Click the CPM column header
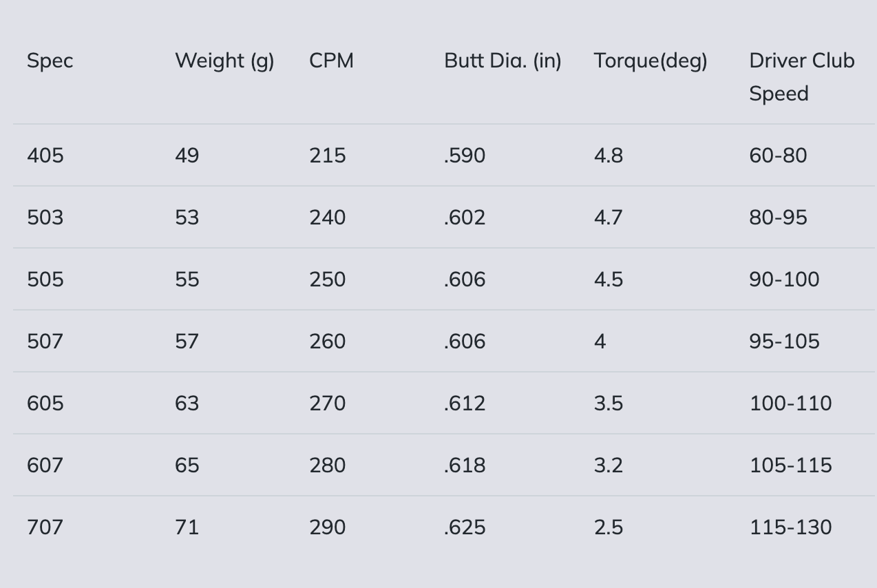This screenshot has width=877, height=588. [x=331, y=61]
